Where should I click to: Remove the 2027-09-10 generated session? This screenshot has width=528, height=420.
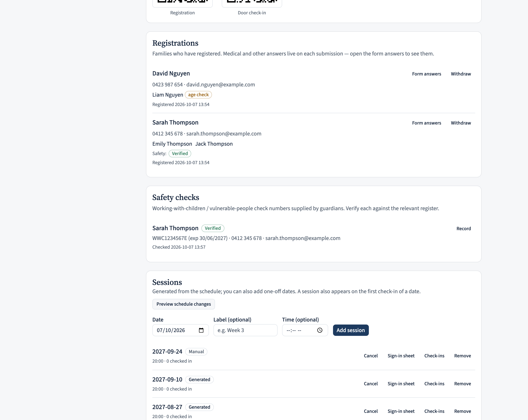pyautogui.click(x=462, y=383)
